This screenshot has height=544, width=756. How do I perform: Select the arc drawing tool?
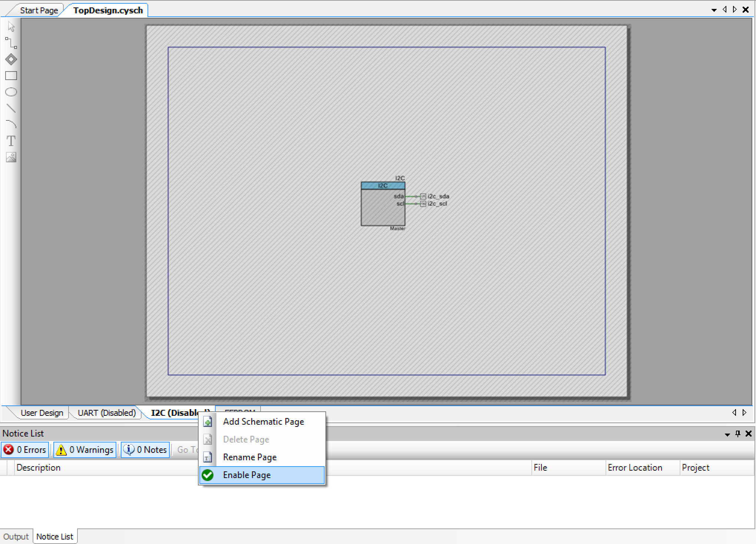(11, 125)
